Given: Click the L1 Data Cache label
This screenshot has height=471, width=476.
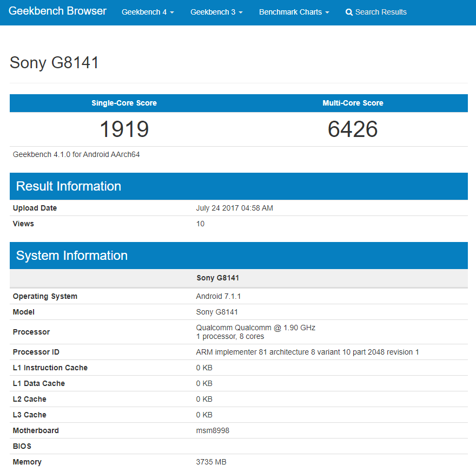Looking at the screenshot, I should pos(39,383).
